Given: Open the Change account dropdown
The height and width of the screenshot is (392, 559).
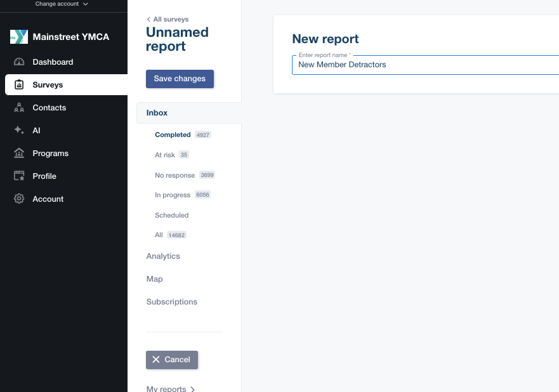Looking at the screenshot, I should click(x=62, y=4).
